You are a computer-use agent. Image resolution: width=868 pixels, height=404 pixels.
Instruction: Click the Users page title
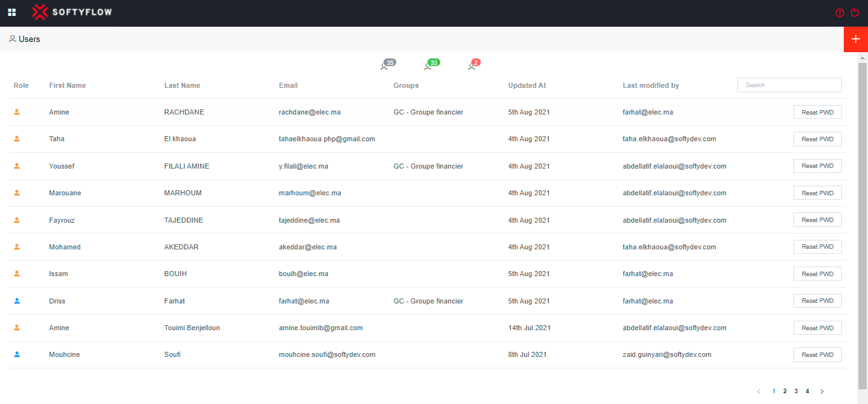point(29,39)
